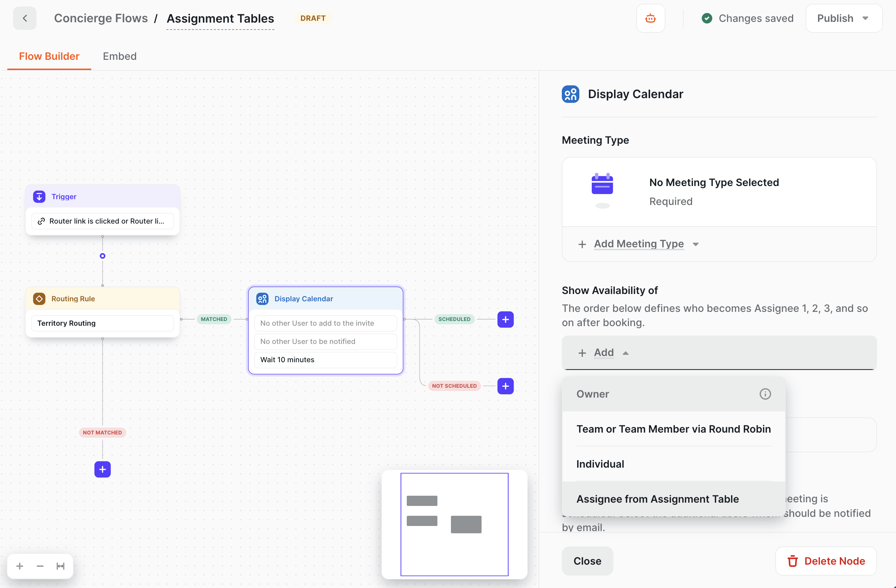896x588 pixels.
Task: Choose Team or Team Member via Round Robin
Action: pyautogui.click(x=673, y=429)
